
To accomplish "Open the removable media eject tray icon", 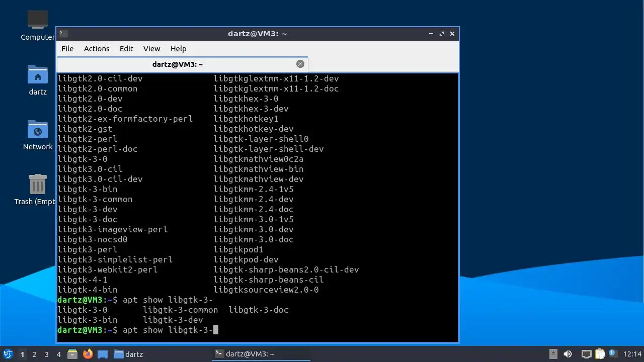I will [x=553, y=354].
